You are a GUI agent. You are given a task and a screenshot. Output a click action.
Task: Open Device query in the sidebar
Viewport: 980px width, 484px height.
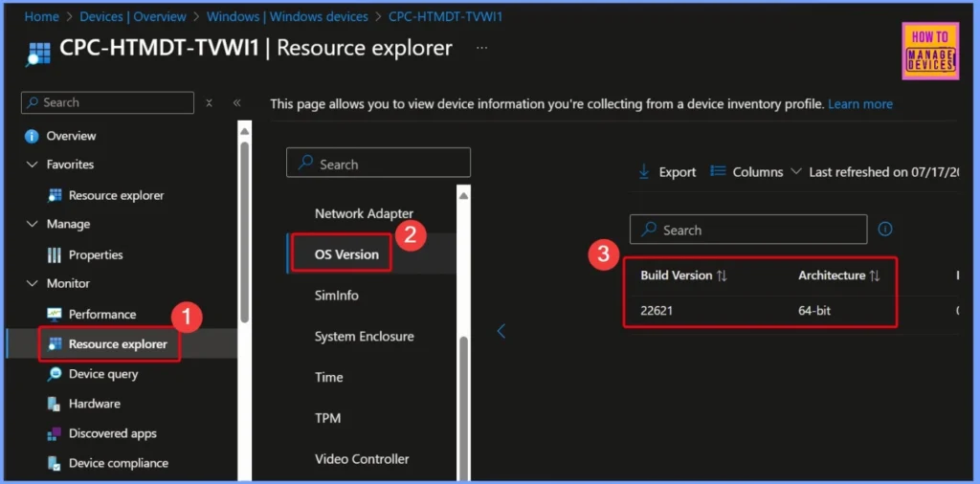pyautogui.click(x=103, y=374)
